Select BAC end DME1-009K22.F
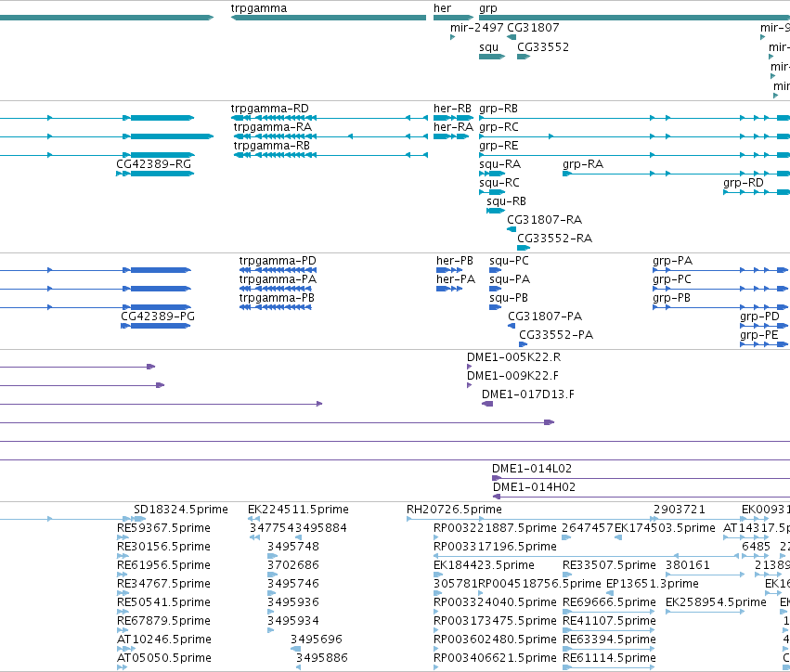This screenshot has width=790, height=672. tap(512, 376)
